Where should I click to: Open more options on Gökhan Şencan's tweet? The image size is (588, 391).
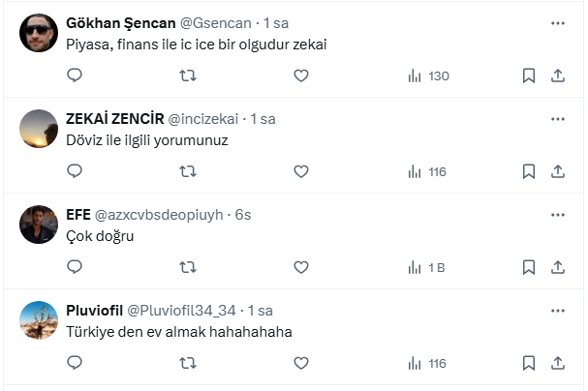tap(558, 22)
